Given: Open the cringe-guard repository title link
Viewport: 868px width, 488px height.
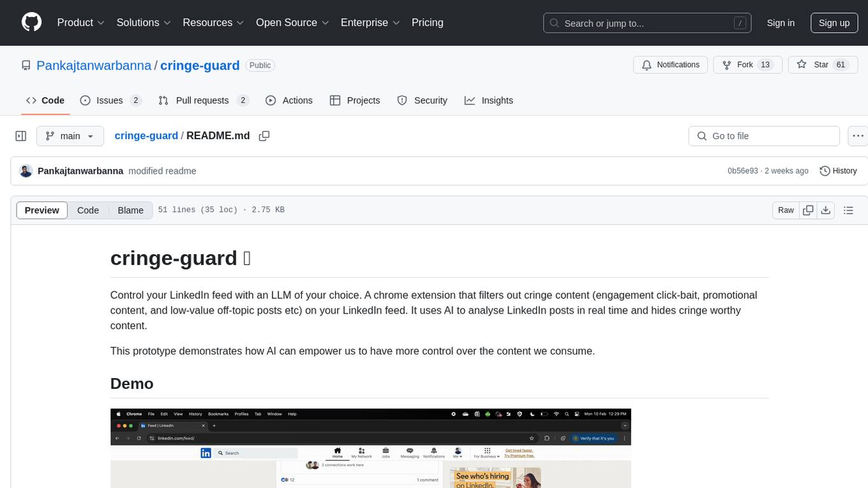Looking at the screenshot, I should (x=200, y=65).
